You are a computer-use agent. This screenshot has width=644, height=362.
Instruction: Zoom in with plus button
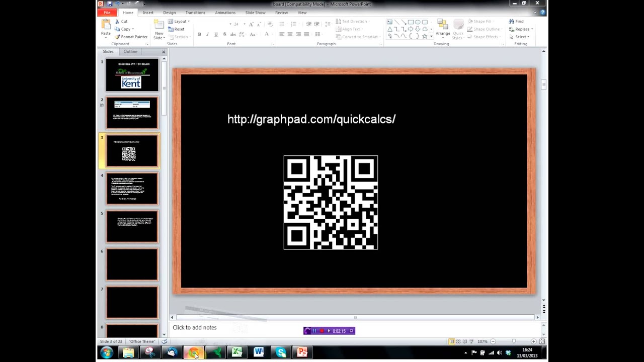(x=534, y=341)
